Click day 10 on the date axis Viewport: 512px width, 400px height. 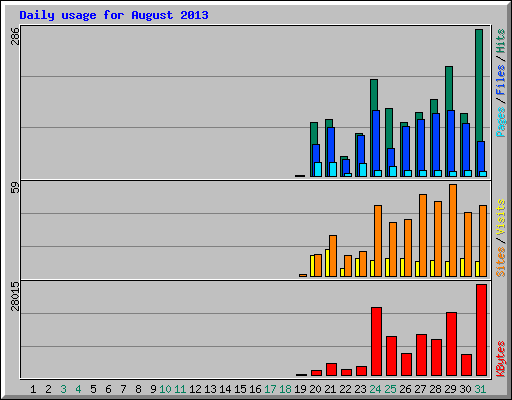[165, 389]
